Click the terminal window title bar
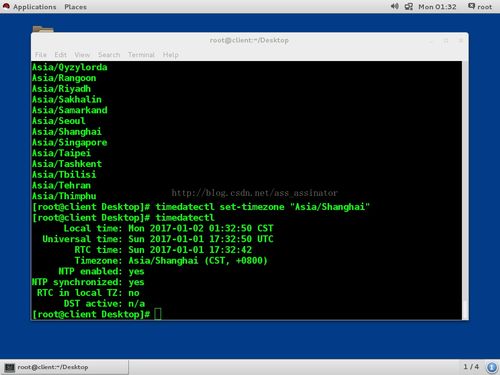 pyautogui.click(x=249, y=40)
